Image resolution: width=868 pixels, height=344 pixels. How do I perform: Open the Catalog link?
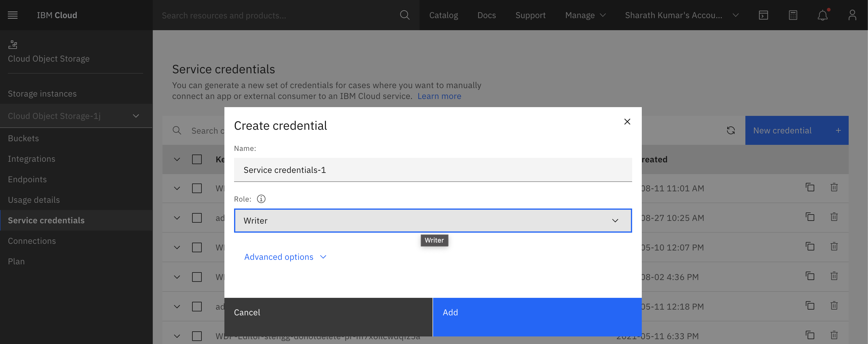pos(443,15)
